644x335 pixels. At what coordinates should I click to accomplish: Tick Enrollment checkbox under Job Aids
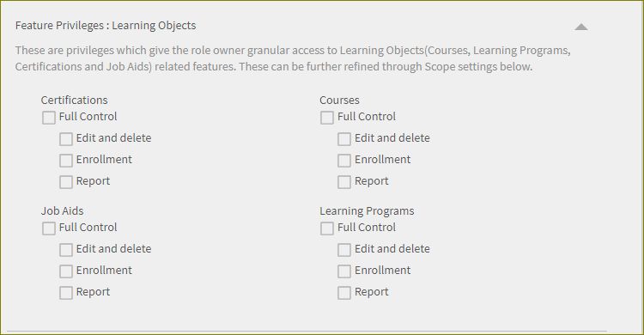(x=66, y=271)
